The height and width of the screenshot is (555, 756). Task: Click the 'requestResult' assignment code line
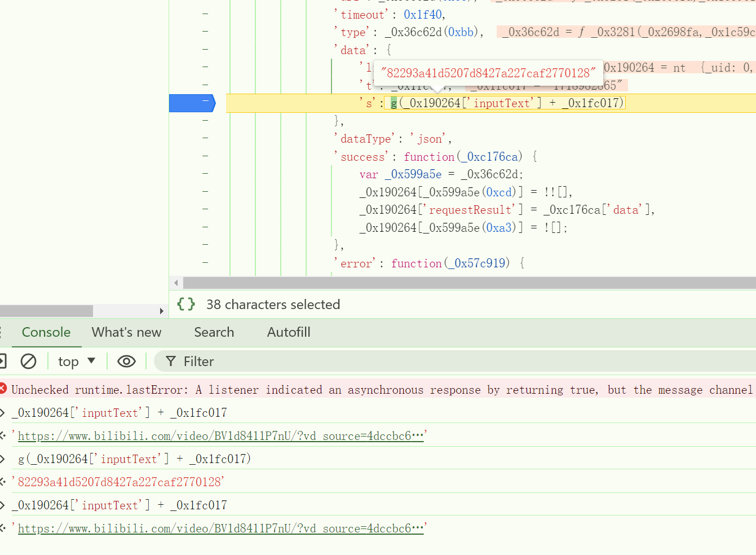[507, 210]
